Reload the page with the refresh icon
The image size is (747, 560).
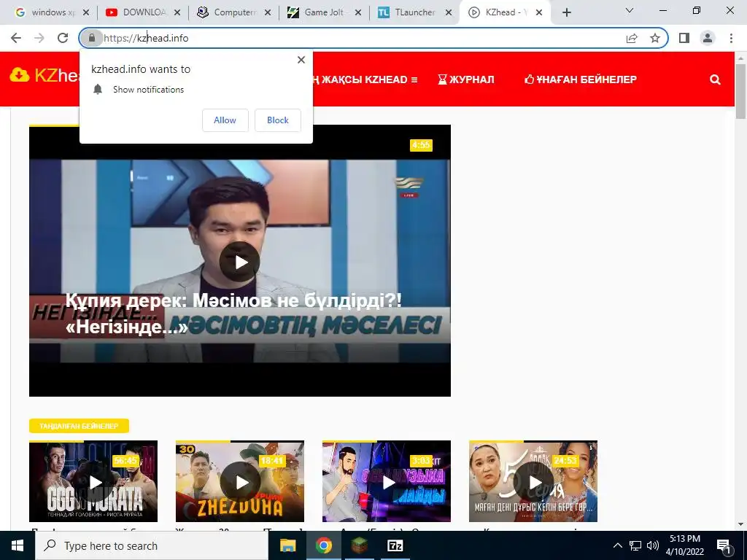[x=63, y=38]
